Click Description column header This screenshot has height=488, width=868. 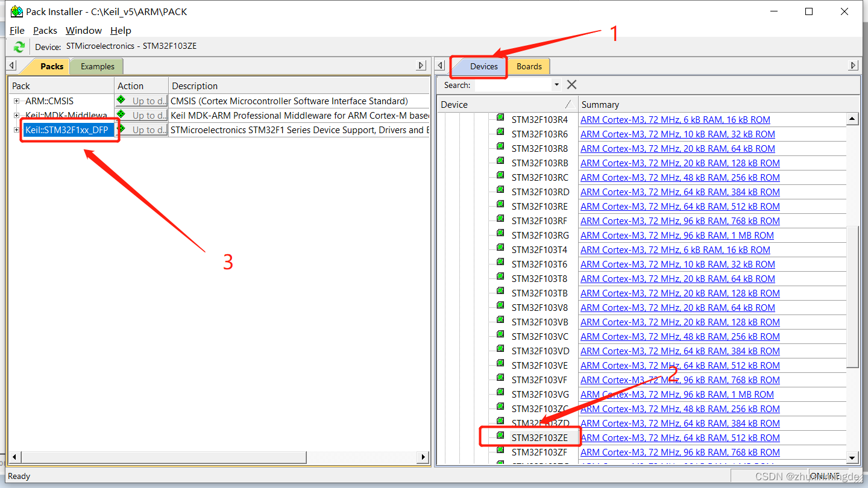299,86
